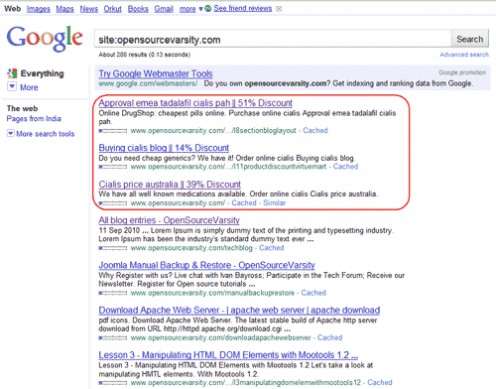Open Images in top navigation
The height and width of the screenshot is (389, 496).
coord(38,9)
